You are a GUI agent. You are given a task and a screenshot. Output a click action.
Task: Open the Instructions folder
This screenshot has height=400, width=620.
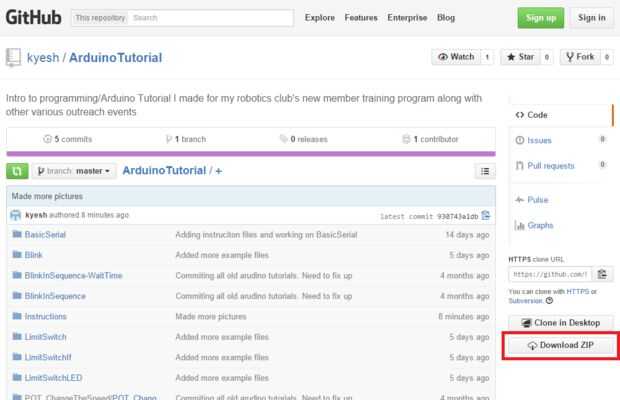pos(45,317)
